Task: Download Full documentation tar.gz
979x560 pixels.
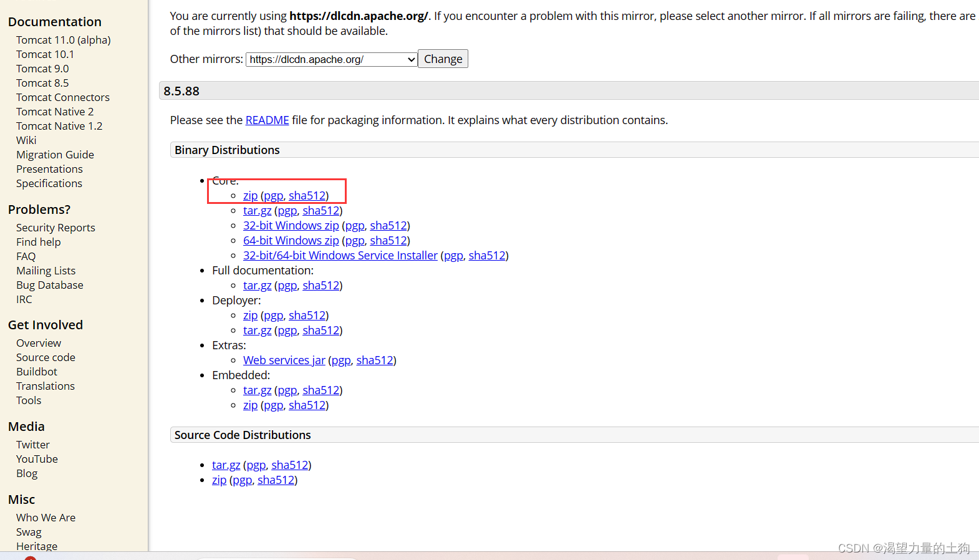Action: pyautogui.click(x=257, y=286)
